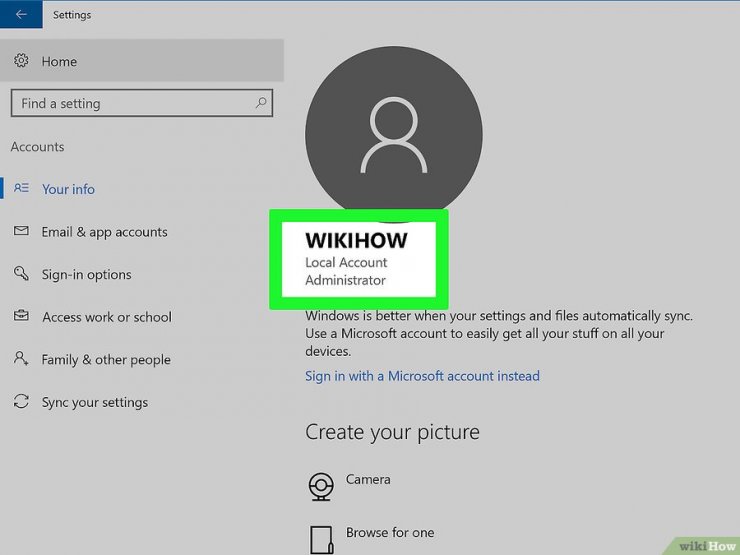Screen dimensions: 740x555
Task: Click the sync arrows icon
Action: tap(21, 401)
